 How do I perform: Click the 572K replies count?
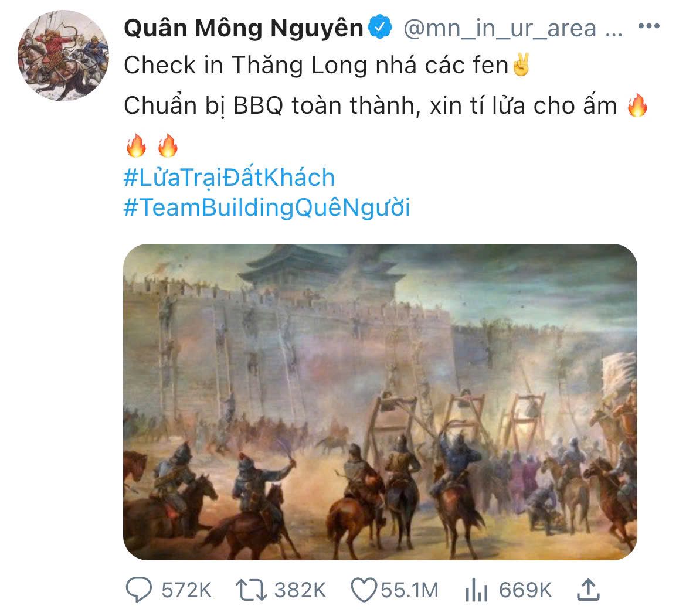[x=186, y=590]
